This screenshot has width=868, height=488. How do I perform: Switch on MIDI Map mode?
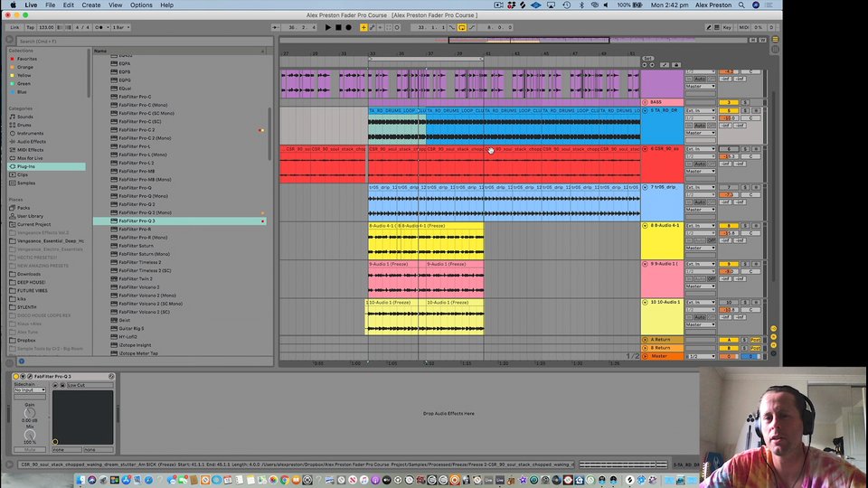pos(743,27)
